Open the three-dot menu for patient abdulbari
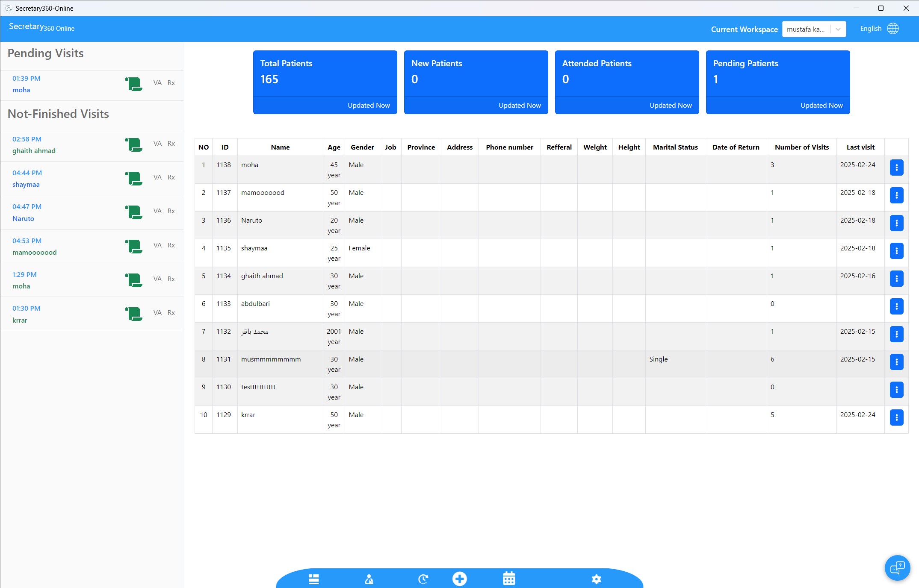This screenshot has width=919, height=588. 896,306
